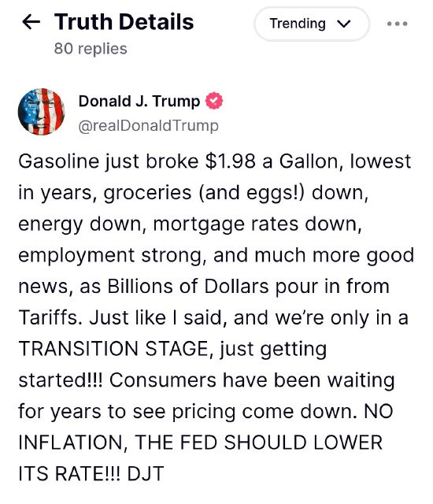This screenshot has height=504, width=433.
Task: Click the DJT signature at post end
Action: [146, 473]
